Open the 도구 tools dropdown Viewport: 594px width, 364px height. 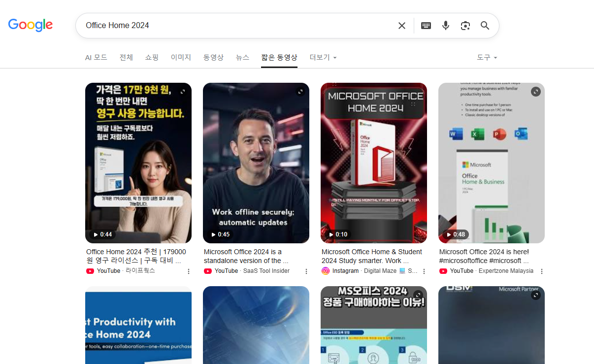pos(487,58)
